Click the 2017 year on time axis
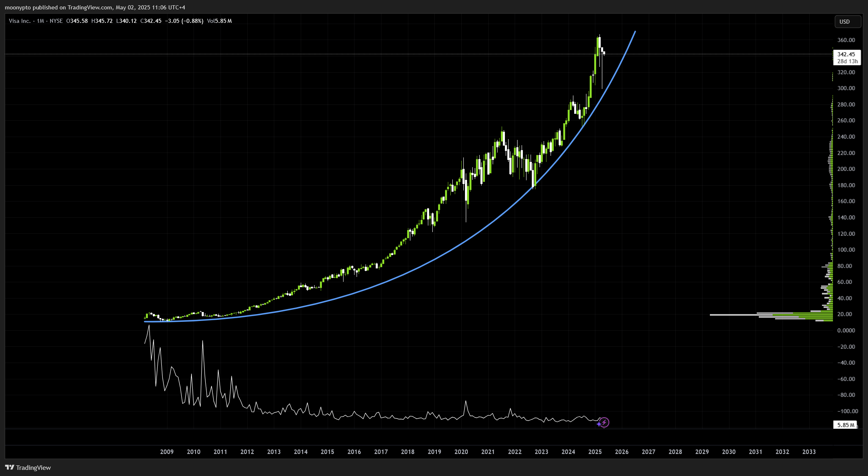This screenshot has height=476, width=868. 381,452
